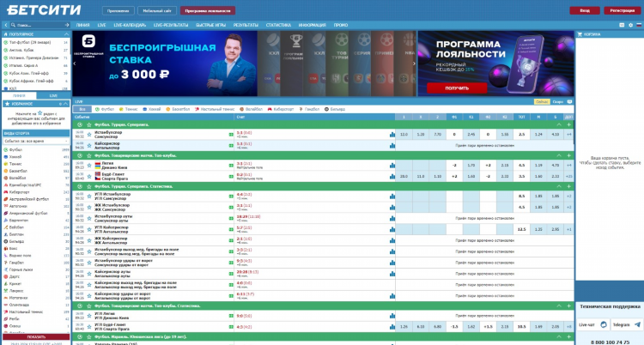Filter live events by Киберспорт
The height and width of the screenshot is (345, 644).
tap(281, 109)
